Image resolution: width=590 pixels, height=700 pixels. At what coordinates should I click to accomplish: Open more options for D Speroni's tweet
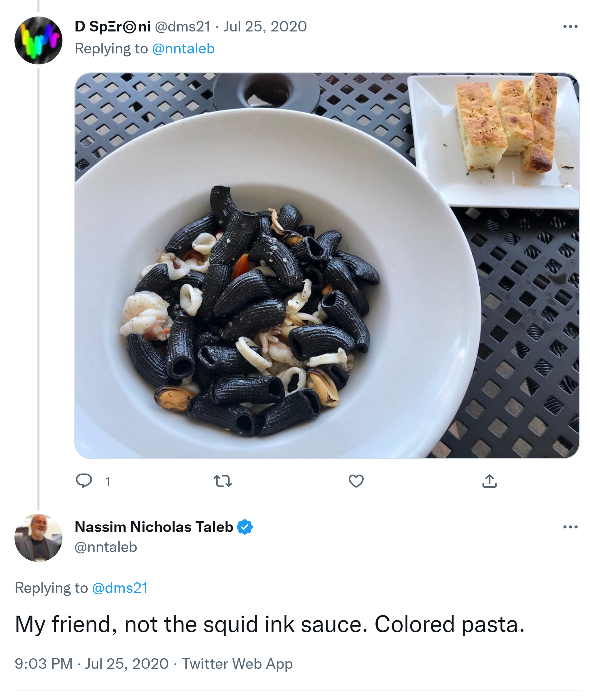pos(570,27)
